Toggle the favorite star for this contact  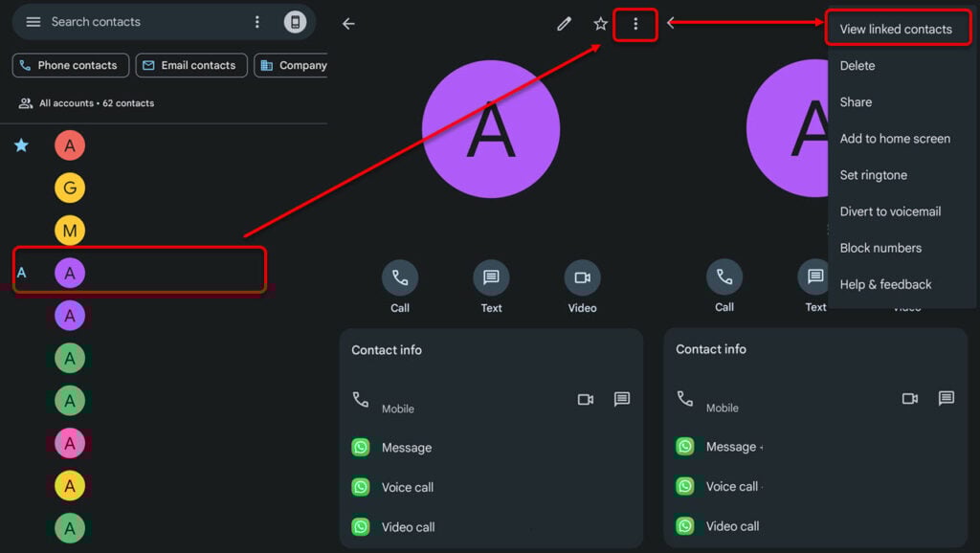pos(600,24)
